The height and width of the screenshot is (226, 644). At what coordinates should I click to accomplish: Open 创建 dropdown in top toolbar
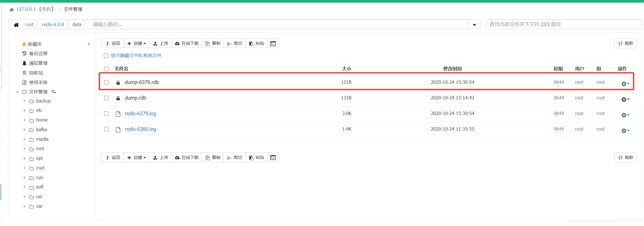[136, 43]
